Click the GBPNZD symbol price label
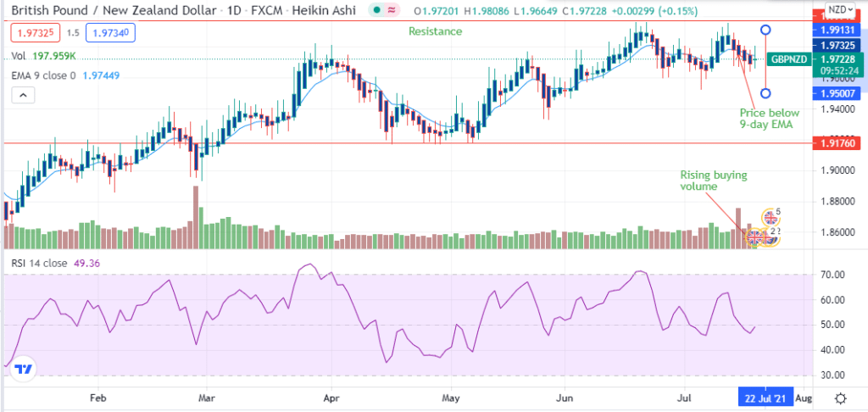 pyautogui.click(x=790, y=59)
